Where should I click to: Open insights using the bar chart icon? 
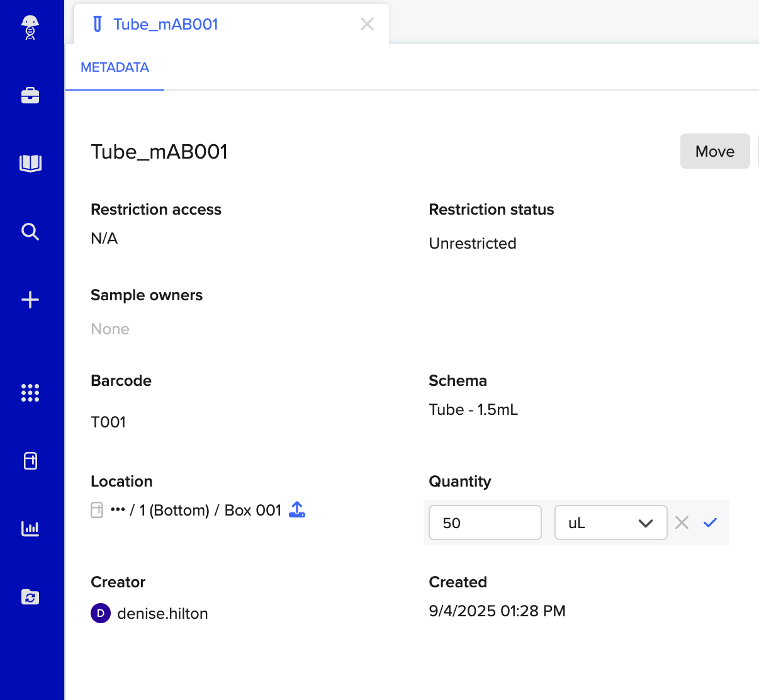30,529
